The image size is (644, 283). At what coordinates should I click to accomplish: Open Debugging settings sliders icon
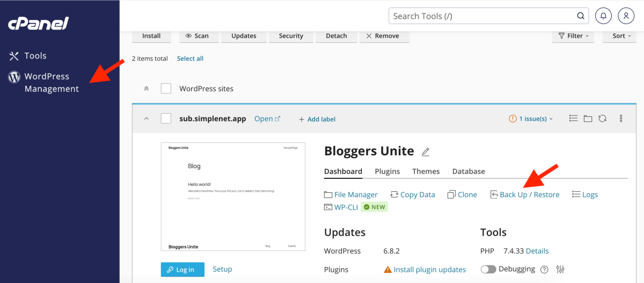pyautogui.click(x=561, y=270)
